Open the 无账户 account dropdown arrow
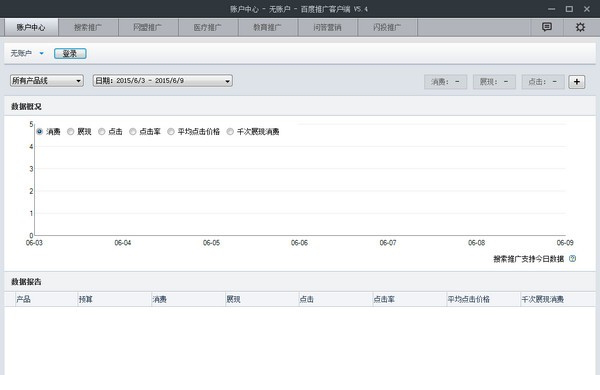The image size is (600, 390). point(41,53)
